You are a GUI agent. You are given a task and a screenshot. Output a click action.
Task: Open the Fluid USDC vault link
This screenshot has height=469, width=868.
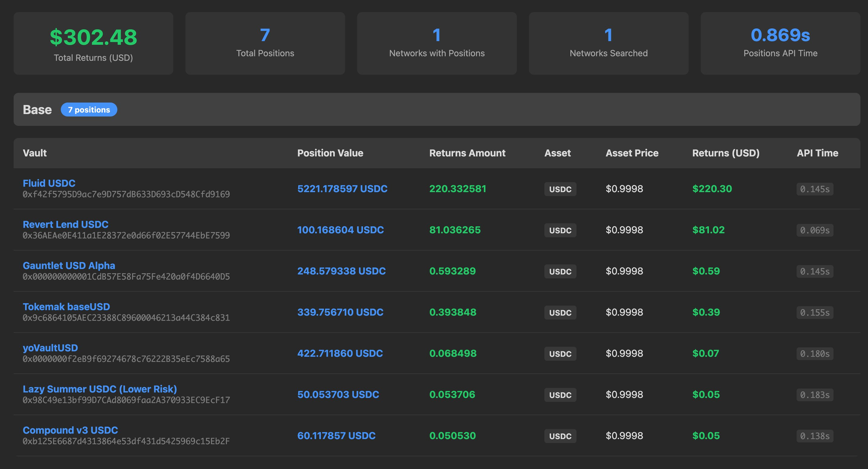49,183
